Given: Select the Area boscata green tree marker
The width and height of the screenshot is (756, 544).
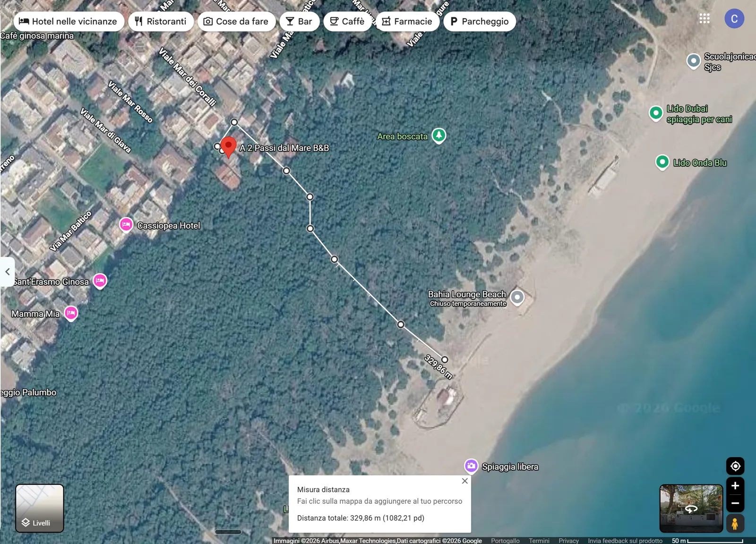Looking at the screenshot, I should pos(439,136).
